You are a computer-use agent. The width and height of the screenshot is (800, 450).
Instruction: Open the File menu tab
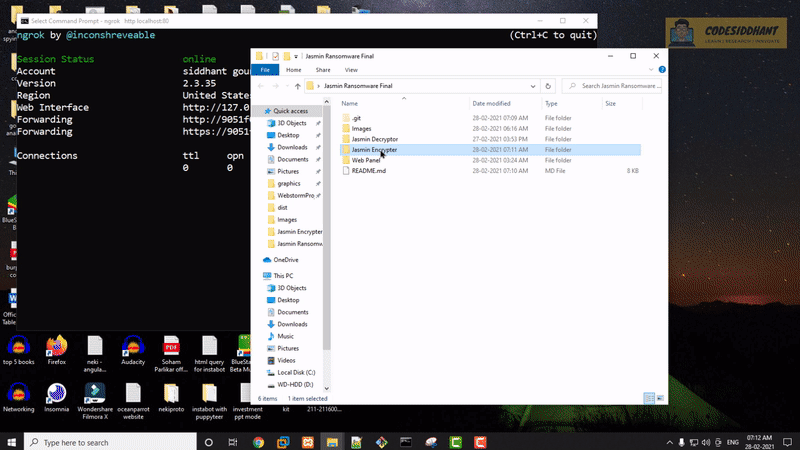point(265,70)
